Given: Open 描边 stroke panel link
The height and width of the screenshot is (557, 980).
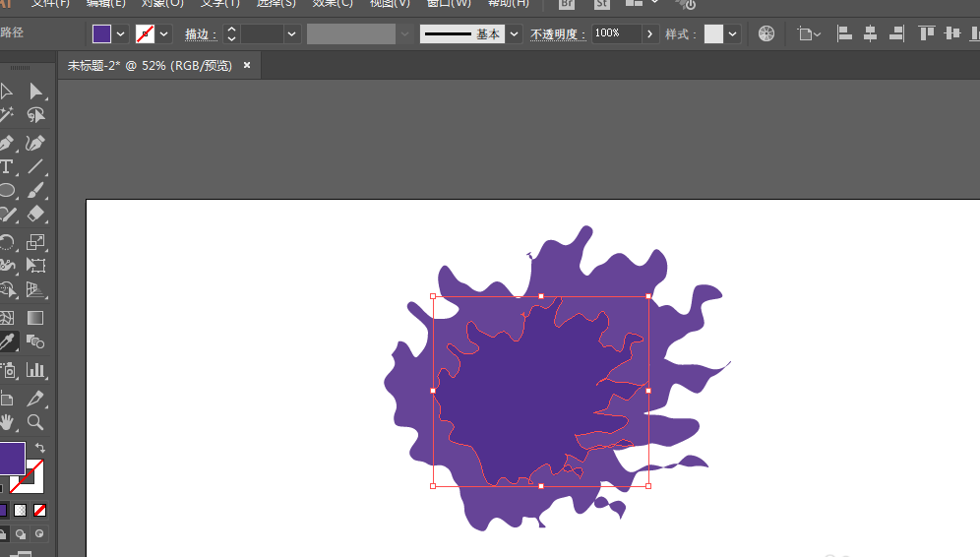Looking at the screenshot, I should 201,33.
